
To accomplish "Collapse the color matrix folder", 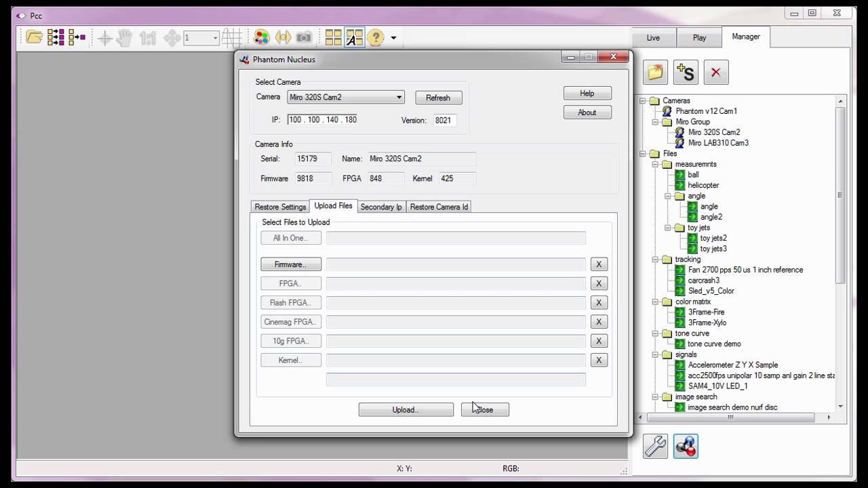I will coord(656,302).
